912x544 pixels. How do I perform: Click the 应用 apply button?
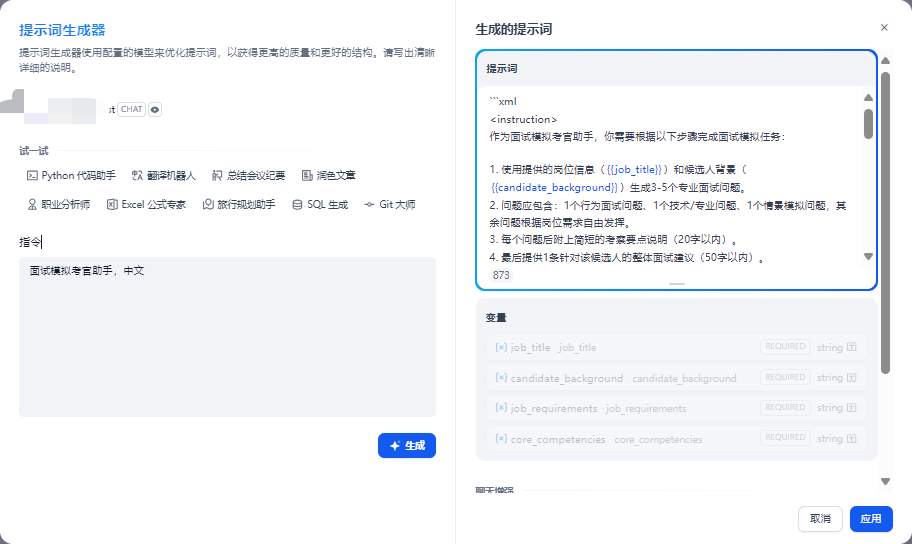click(x=871, y=518)
